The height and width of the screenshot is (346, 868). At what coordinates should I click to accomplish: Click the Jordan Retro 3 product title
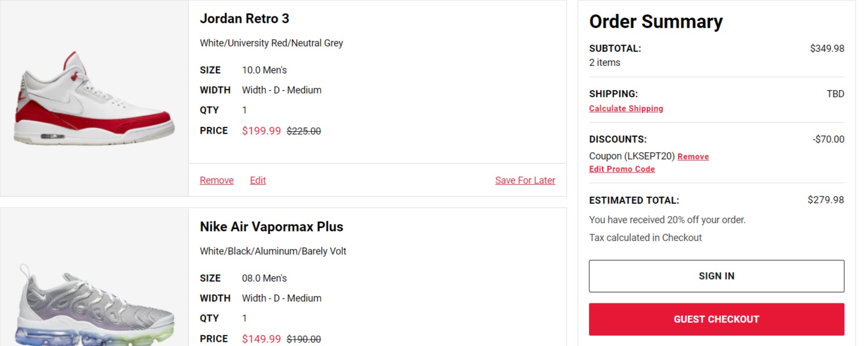coord(244,18)
